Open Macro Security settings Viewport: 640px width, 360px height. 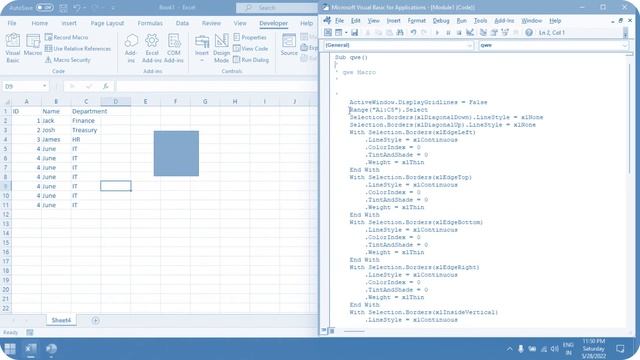[67, 60]
